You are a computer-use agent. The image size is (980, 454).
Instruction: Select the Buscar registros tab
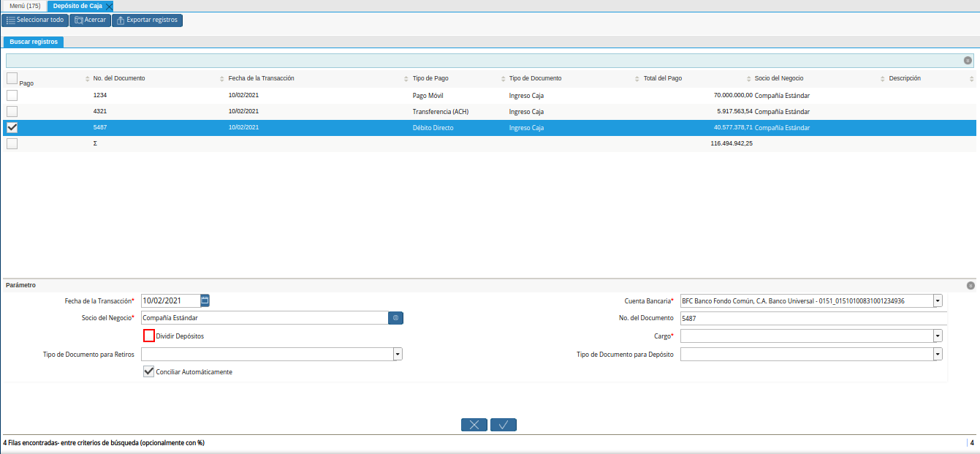(34, 42)
